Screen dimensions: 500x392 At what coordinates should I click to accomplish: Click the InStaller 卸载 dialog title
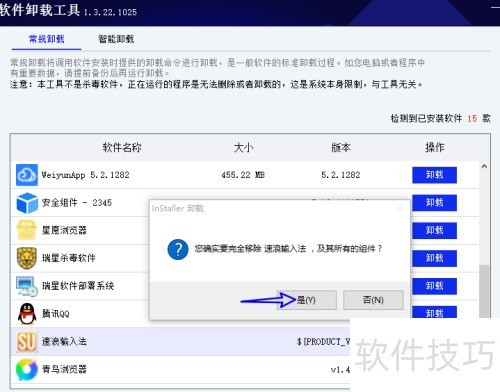point(178,208)
